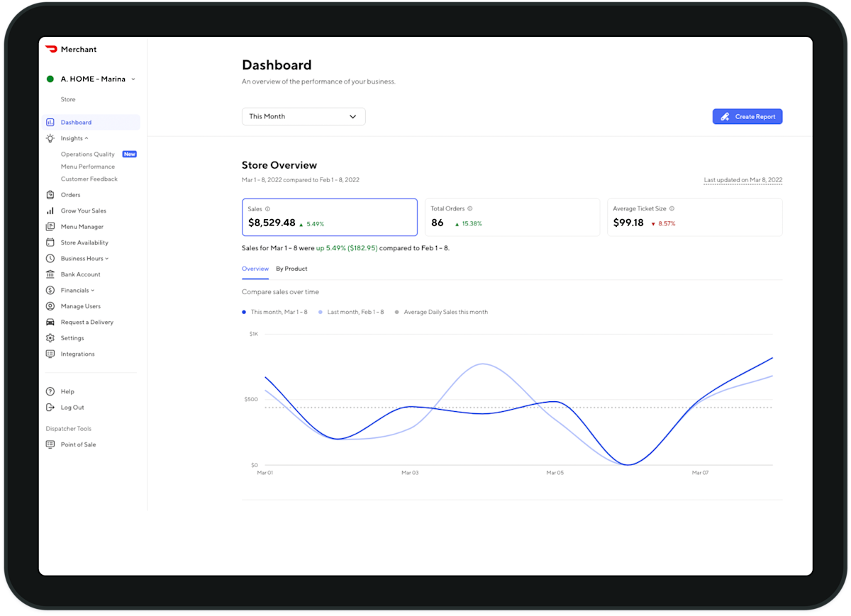Collapse the Insights section
Viewport: 851px width, 616px height.
tap(72, 138)
